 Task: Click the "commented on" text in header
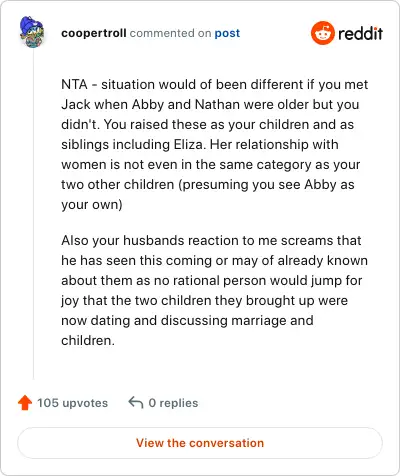tap(170, 33)
